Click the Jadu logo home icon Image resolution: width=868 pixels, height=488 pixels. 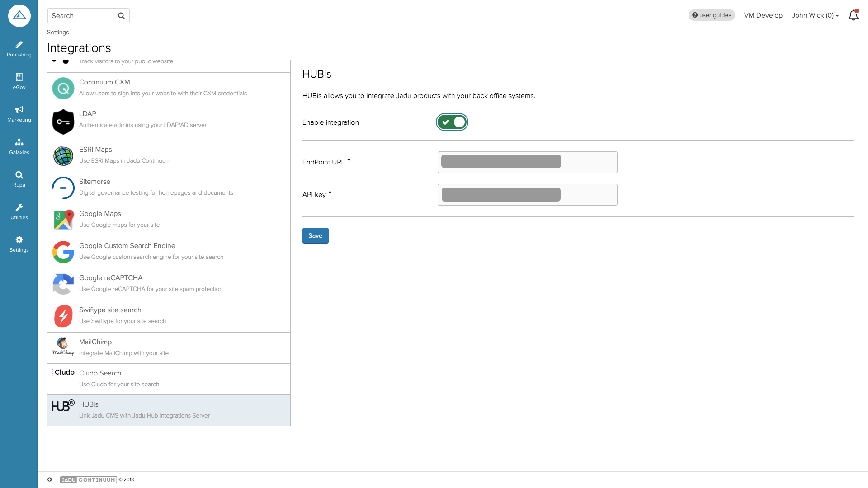pos(19,16)
